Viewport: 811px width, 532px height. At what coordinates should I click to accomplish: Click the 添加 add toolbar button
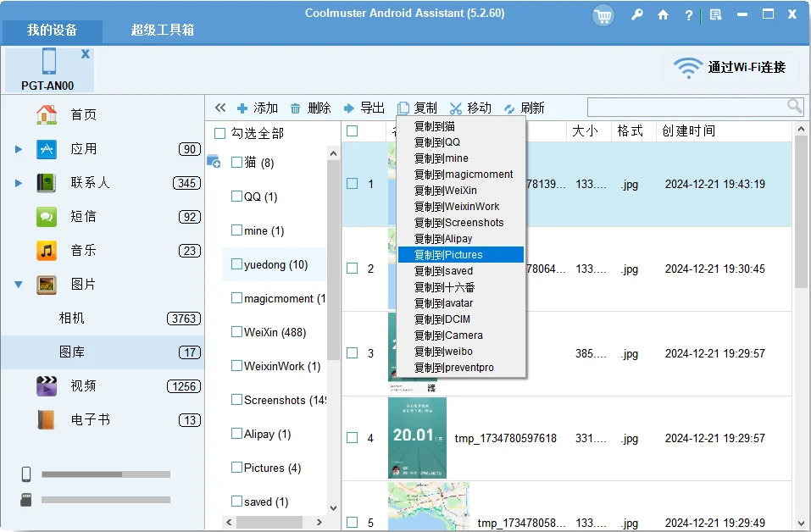[x=258, y=108]
